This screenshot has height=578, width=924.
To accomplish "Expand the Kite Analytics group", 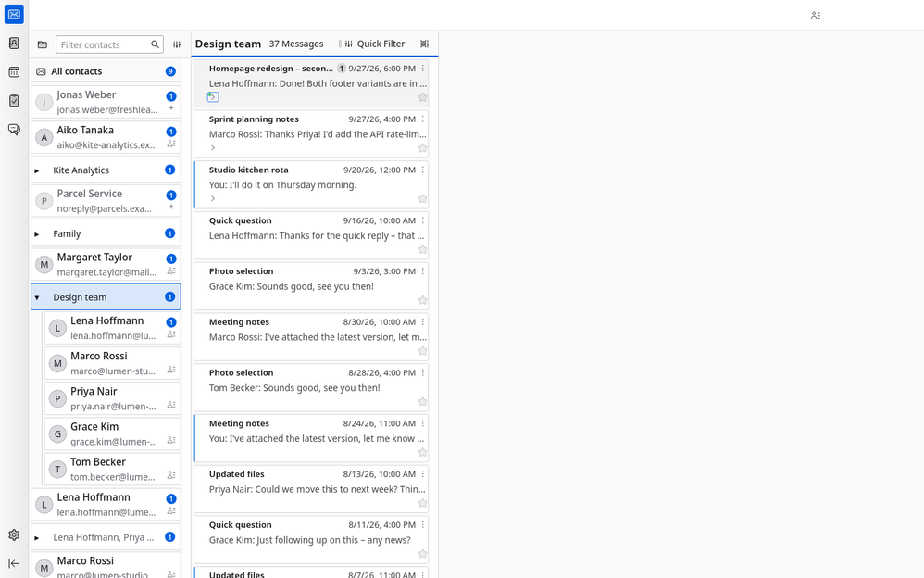I will point(36,170).
